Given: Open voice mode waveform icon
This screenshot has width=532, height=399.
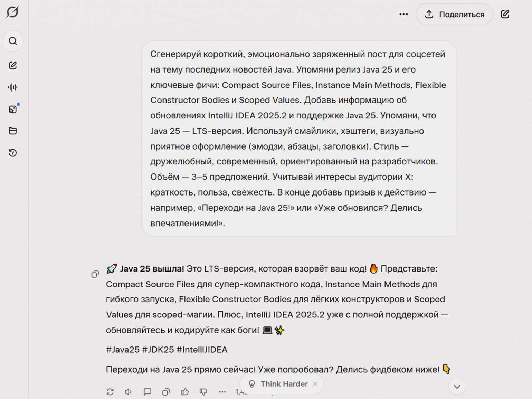Looking at the screenshot, I should click(13, 87).
